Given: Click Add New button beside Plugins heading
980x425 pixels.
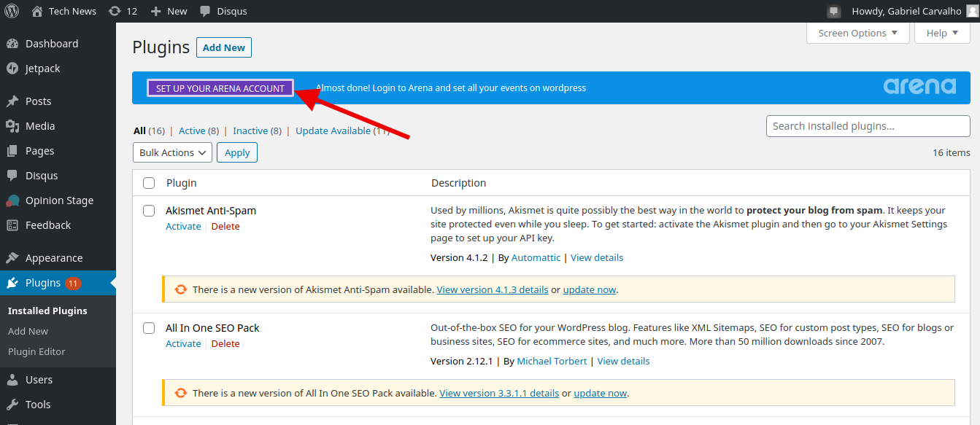Looking at the screenshot, I should 224,47.
